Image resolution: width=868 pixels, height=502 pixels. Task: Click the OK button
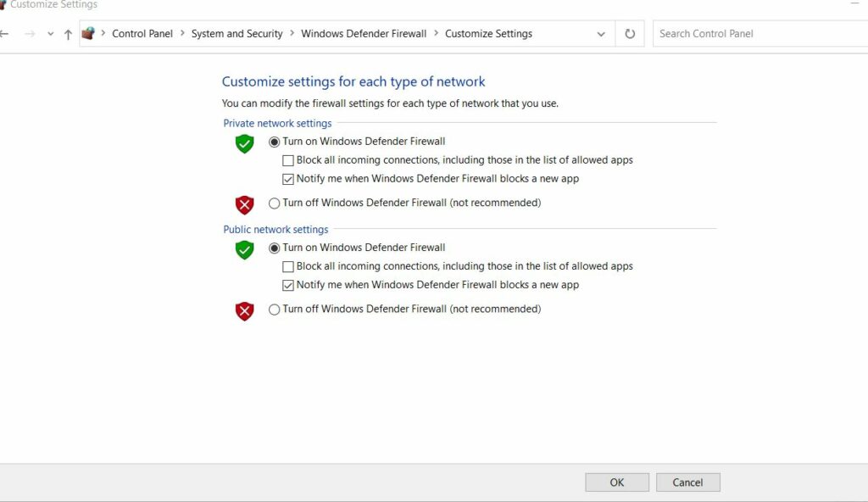click(x=616, y=482)
